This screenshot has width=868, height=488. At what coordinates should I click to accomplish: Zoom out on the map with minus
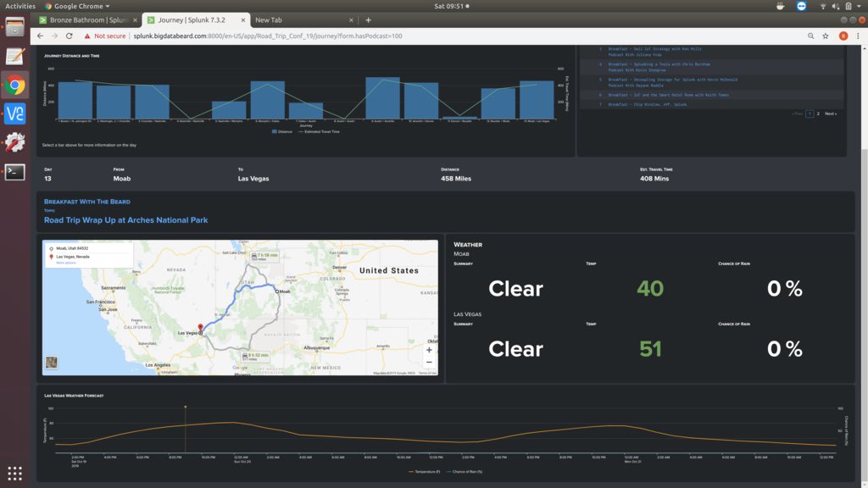(429, 363)
